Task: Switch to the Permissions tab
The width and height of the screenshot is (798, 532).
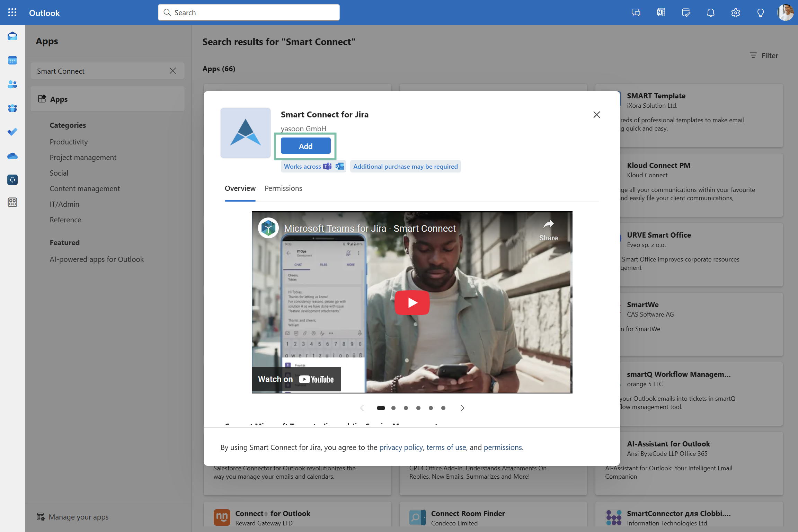Action: click(x=283, y=188)
